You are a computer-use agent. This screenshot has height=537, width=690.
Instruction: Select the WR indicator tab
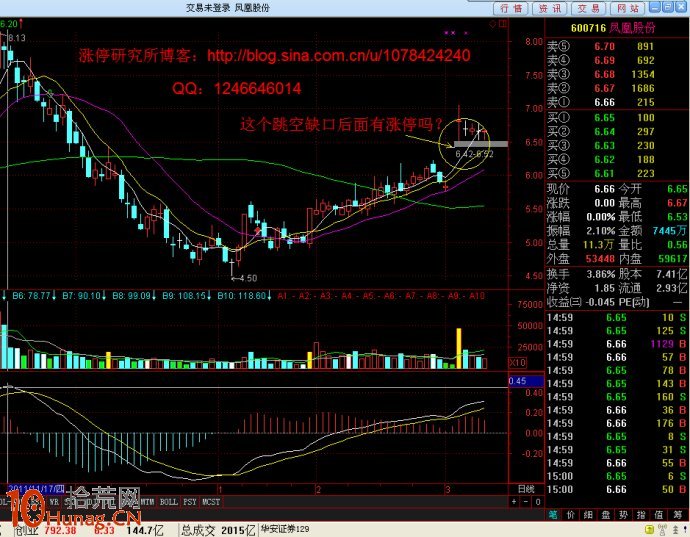coord(54,502)
